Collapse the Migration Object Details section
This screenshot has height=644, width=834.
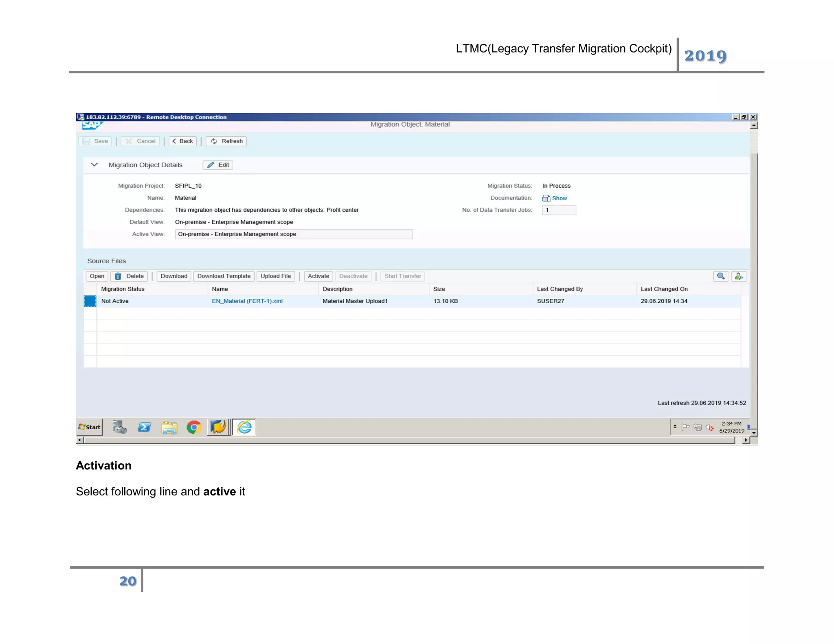[94, 165]
